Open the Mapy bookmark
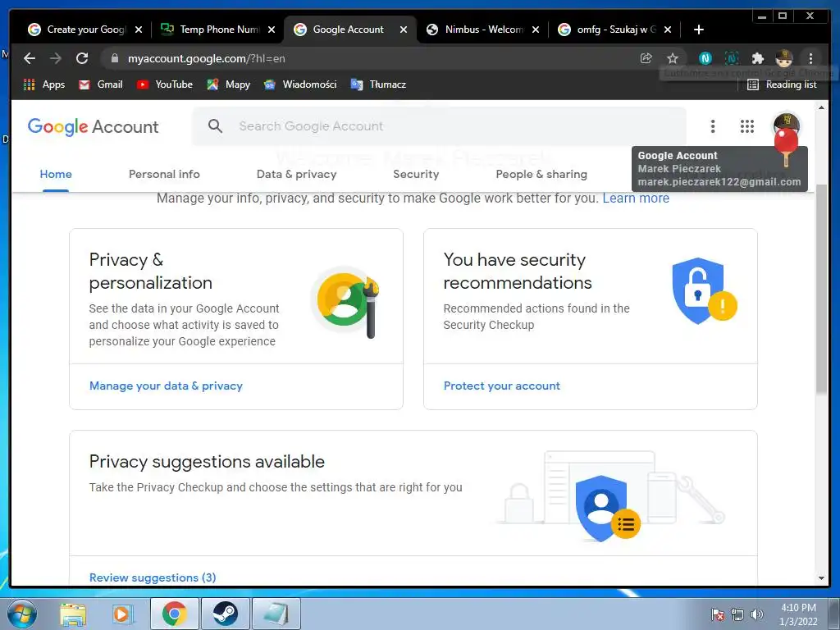 tap(229, 84)
